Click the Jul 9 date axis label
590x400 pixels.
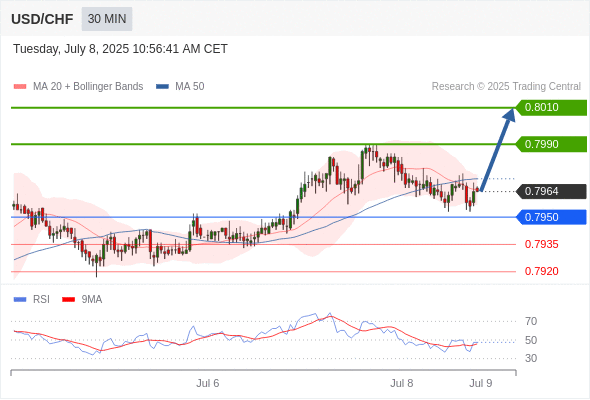(481, 383)
